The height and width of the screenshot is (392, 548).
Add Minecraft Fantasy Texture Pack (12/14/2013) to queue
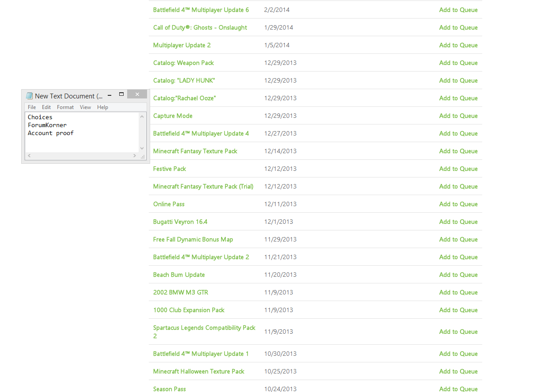click(458, 151)
